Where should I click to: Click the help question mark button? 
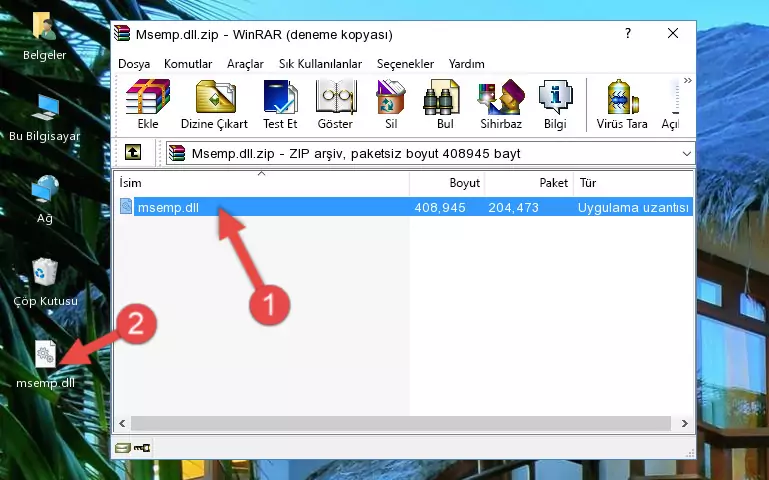click(x=628, y=33)
